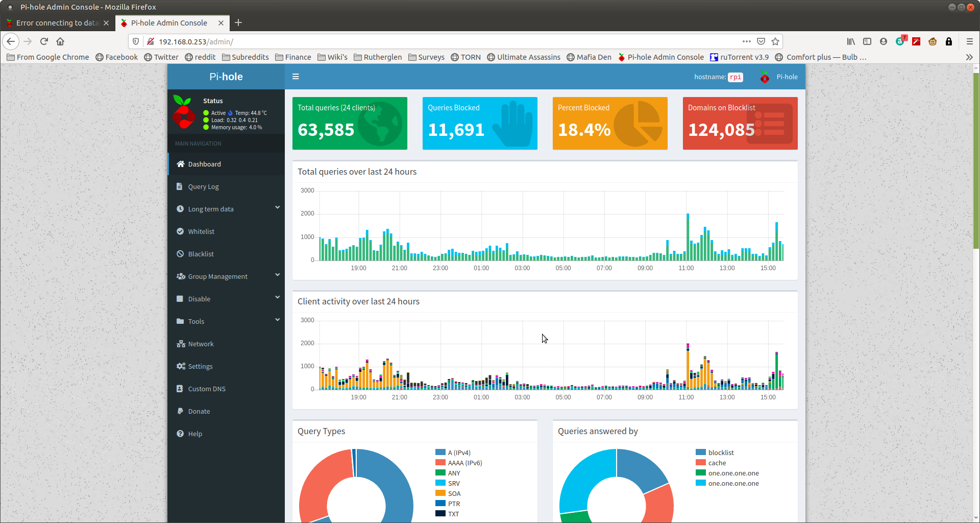
Task: Toggle the cache legend entry
Action: pos(711,463)
